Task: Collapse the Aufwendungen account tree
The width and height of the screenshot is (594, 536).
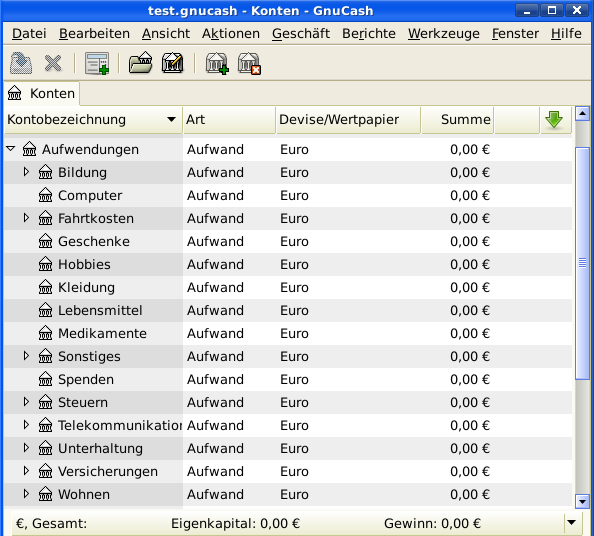Action: pos(11,149)
